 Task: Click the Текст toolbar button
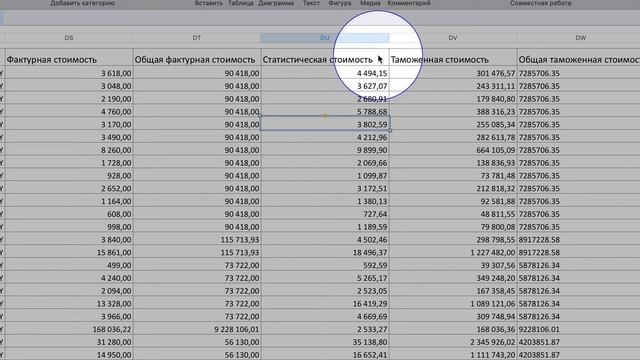pyautogui.click(x=311, y=3)
